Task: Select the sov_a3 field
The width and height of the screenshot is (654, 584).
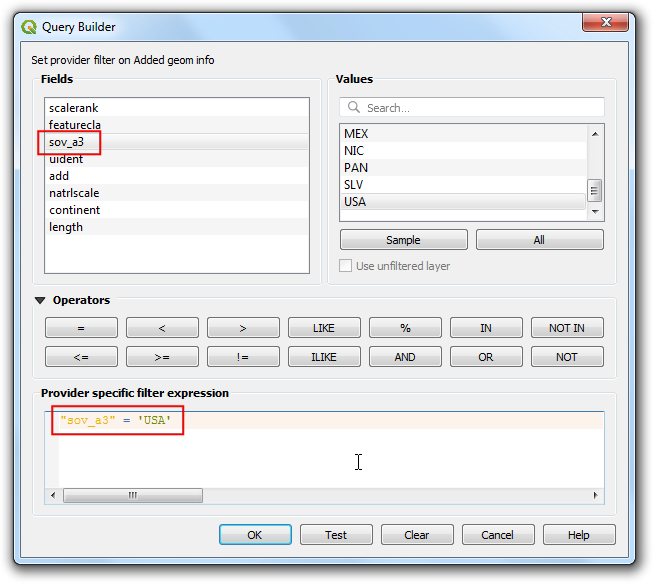Action: click(x=67, y=142)
